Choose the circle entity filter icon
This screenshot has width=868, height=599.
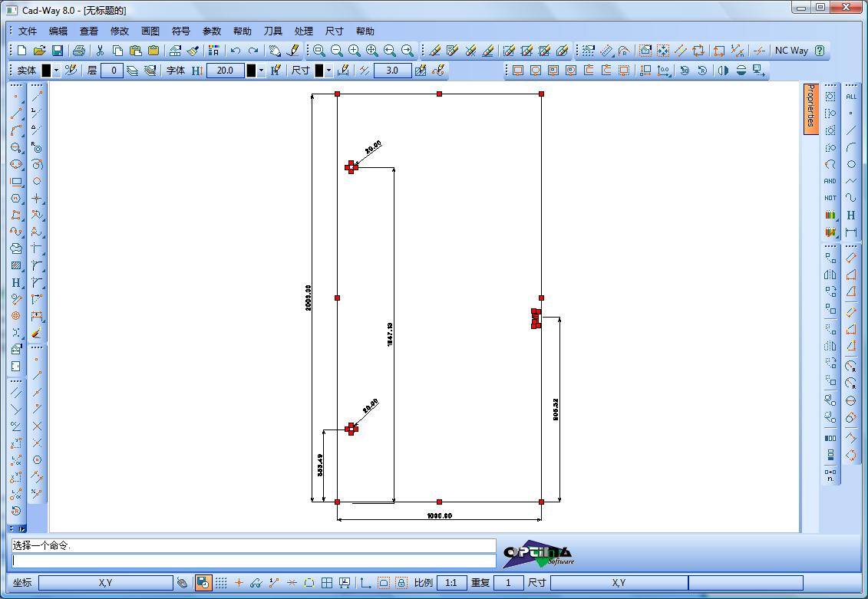click(x=851, y=164)
